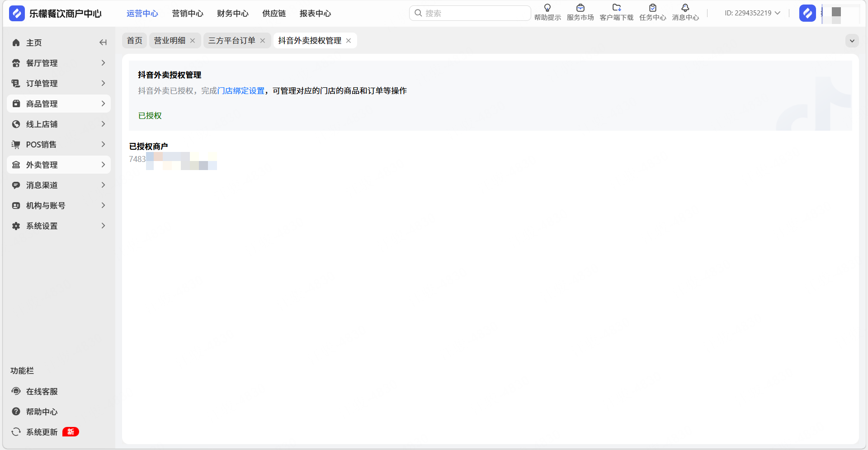868x450 pixels.
Task: Click the authorized merchant ID starting with 7483
Action: coord(173,159)
